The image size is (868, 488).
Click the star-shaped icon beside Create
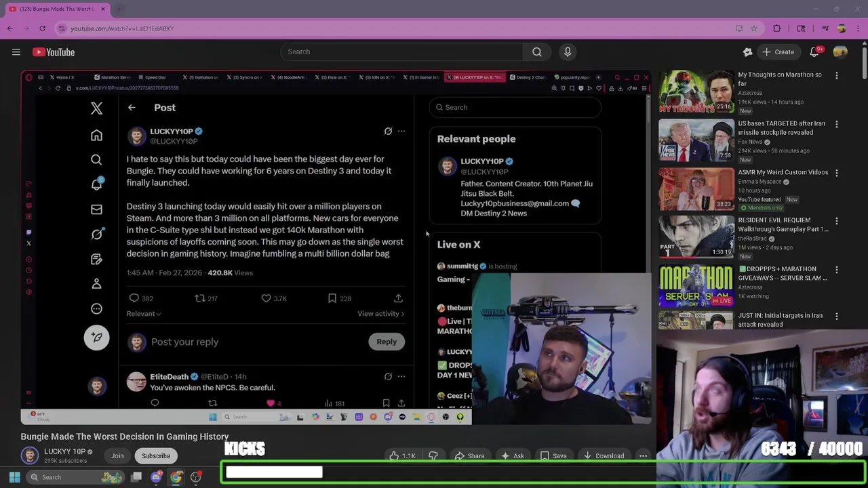747,52
